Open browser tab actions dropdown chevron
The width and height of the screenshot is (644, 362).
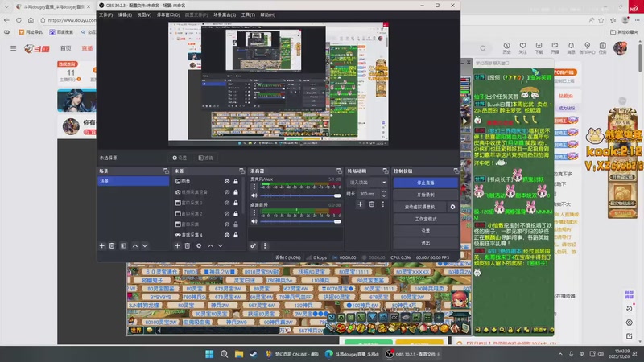click(x=6, y=6)
